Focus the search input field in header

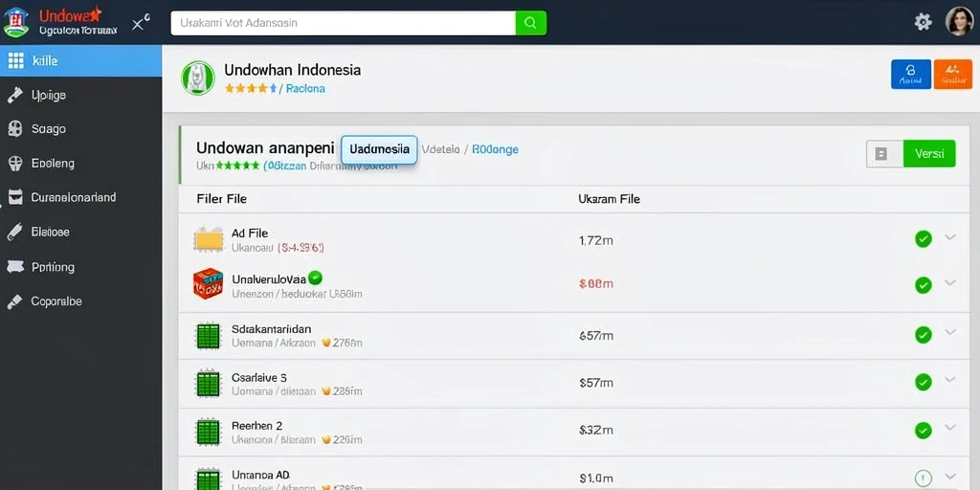tap(344, 23)
